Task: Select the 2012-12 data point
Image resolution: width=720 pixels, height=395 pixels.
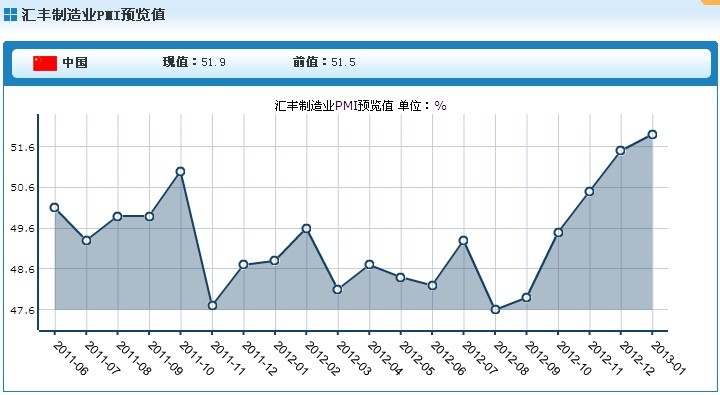Action: pyautogui.click(x=620, y=151)
